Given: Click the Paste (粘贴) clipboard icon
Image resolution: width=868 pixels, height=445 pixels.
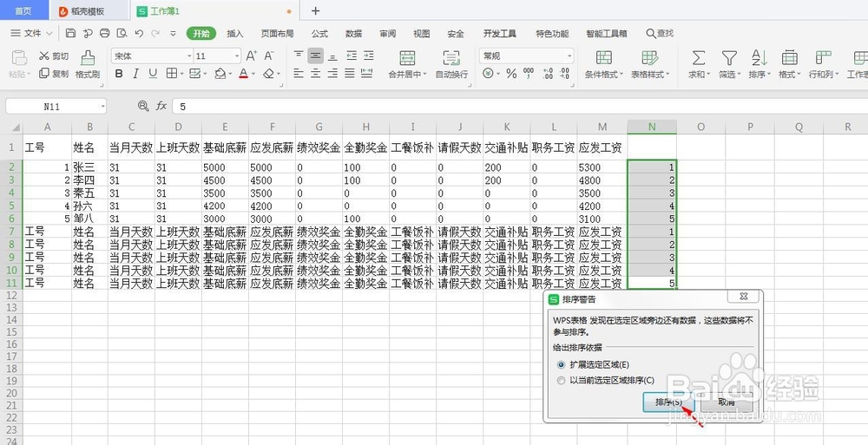Looking at the screenshot, I should point(19,57).
